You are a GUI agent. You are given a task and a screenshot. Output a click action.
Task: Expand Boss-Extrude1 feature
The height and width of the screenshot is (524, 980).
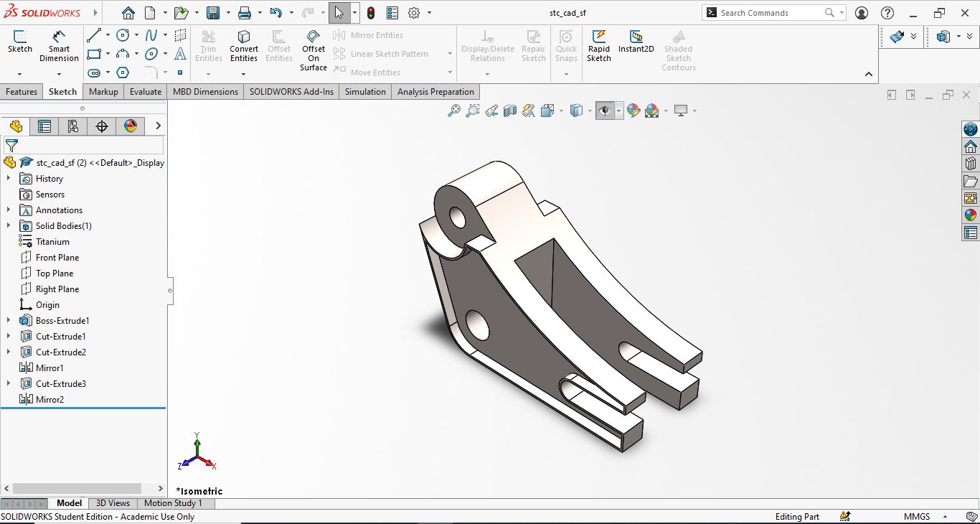[9, 321]
